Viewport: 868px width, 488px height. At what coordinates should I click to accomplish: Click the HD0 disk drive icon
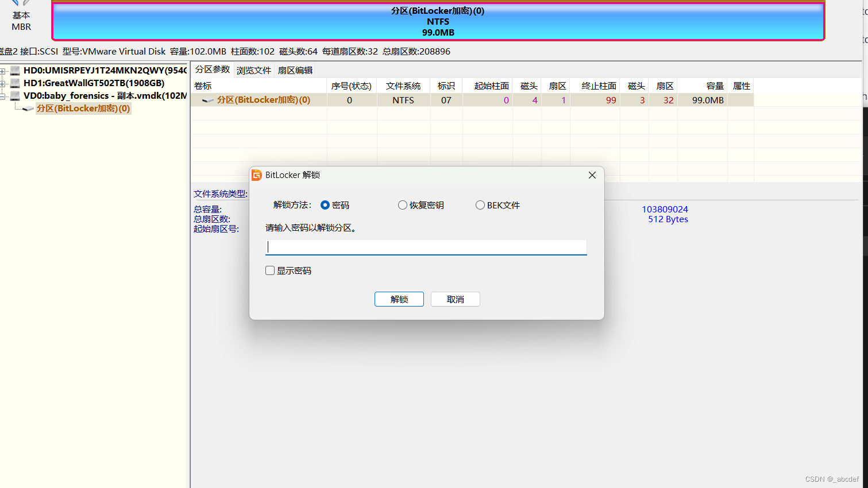pyautogui.click(x=15, y=71)
